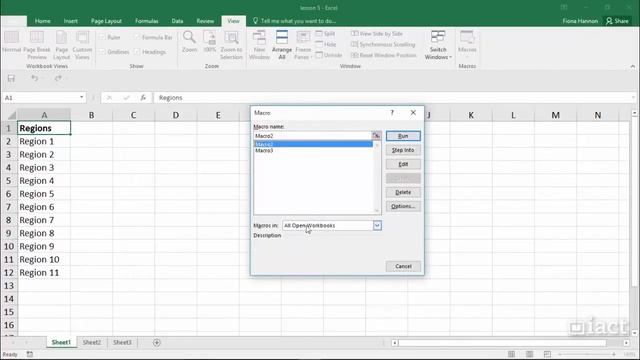This screenshot has width=640, height=360.
Task: Open the Home ribbon tab
Action: point(42,21)
